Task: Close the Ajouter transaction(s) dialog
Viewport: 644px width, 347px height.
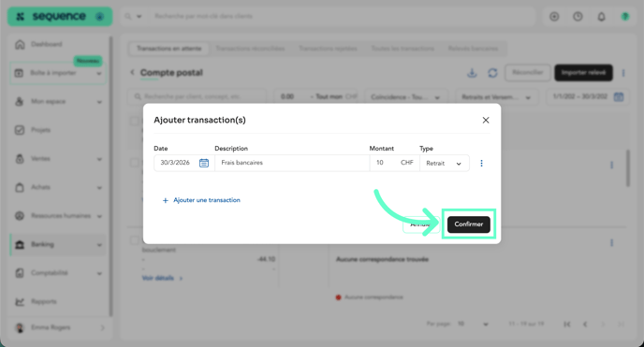Action: [x=486, y=120]
